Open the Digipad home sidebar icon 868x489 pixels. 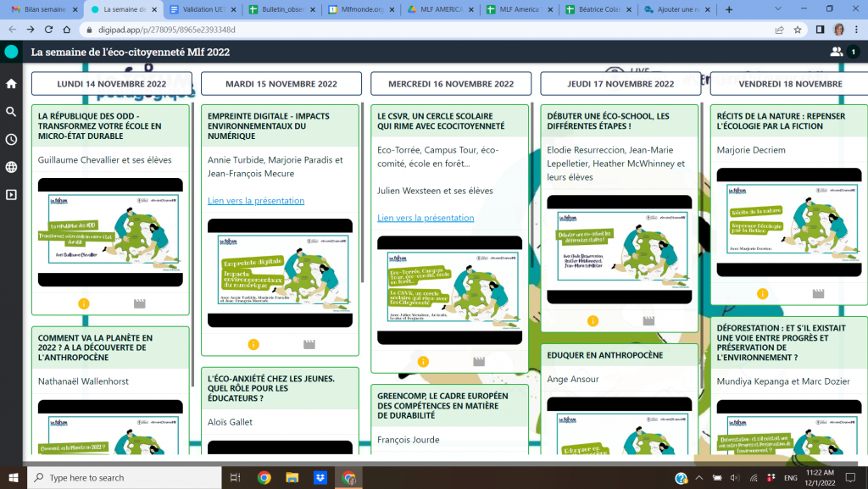pos(11,84)
